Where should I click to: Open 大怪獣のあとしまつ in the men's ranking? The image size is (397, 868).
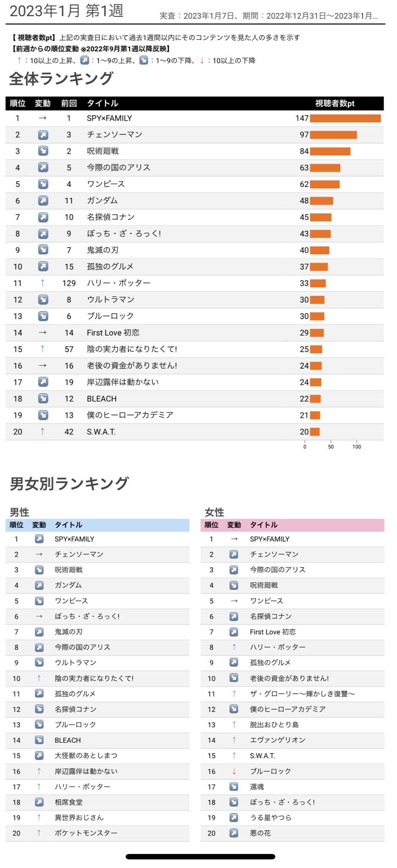coord(86,756)
